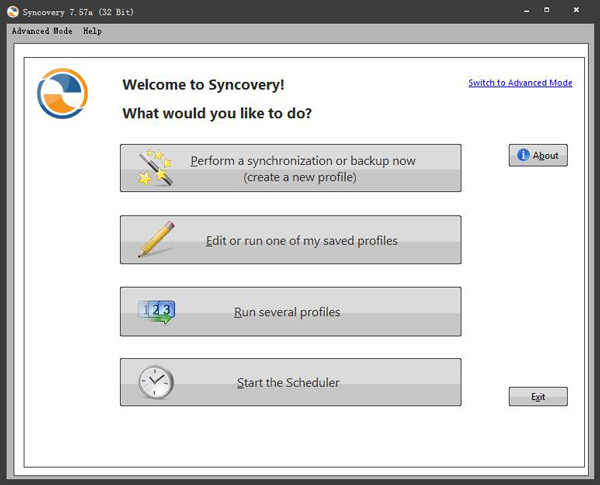Edit or run a saved profile
600x485 pixels.
[291, 240]
